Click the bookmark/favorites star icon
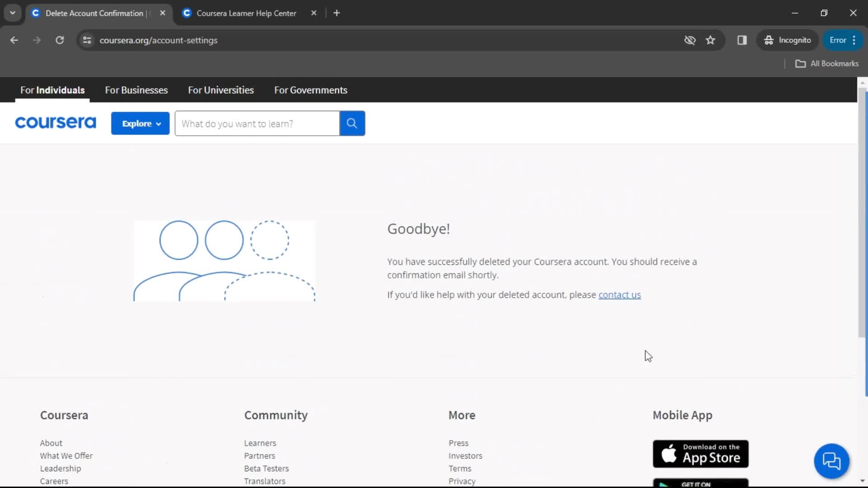868x488 pixels. coord(710,41)
